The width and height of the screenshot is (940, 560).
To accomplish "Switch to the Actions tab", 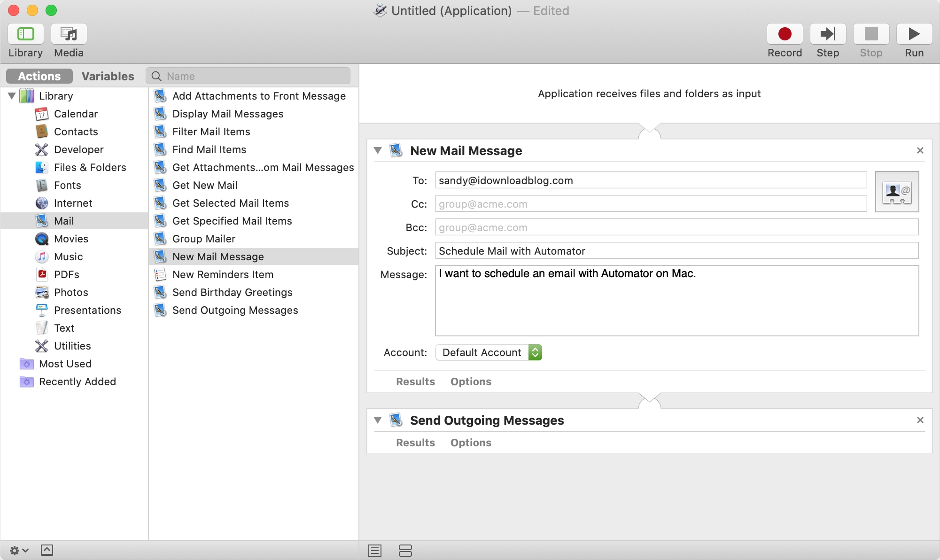I will (x=39, y=76).
